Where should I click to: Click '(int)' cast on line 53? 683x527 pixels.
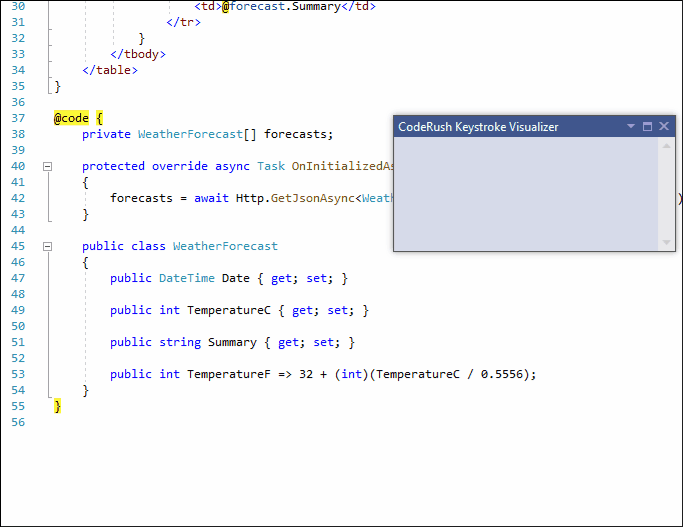click(352, 374)
